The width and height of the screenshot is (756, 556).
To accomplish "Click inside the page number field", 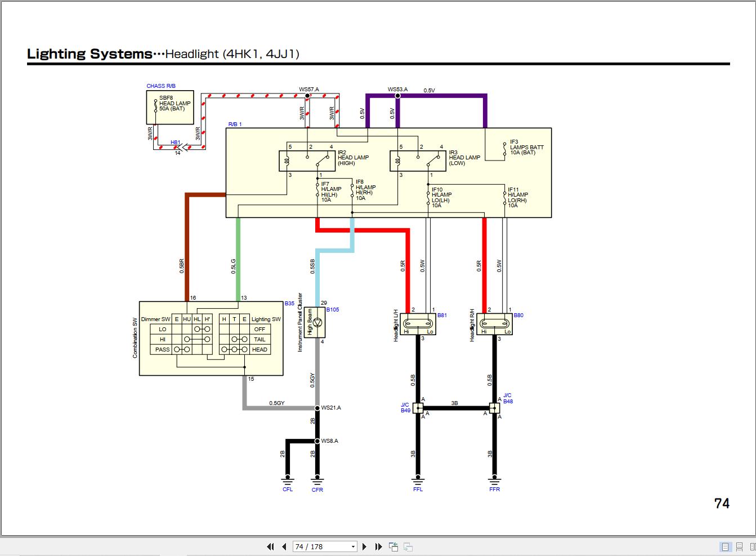I will 315,546.
